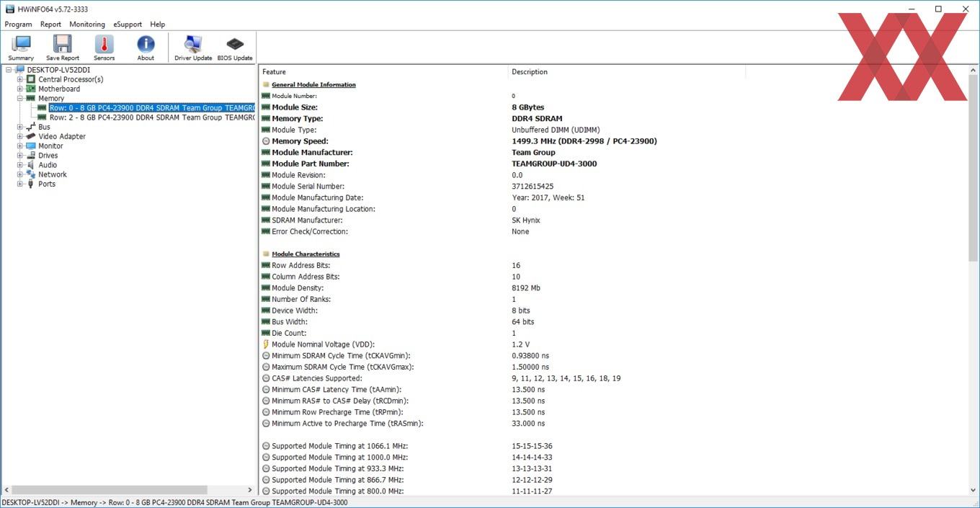Click the General Module Information folder icon
Viewport: 980px width, 508px height.
pos(266,84)
